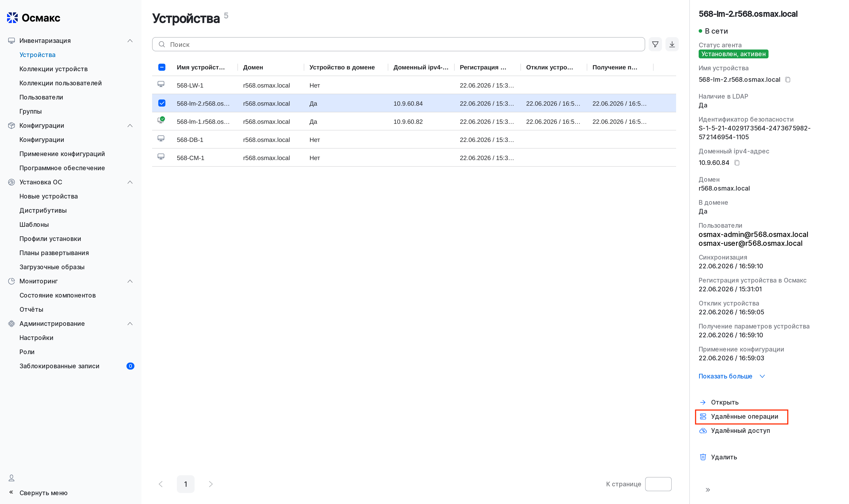Click the Поиск search field
Viewport: 849px width, 504px height.
(398, 44)
